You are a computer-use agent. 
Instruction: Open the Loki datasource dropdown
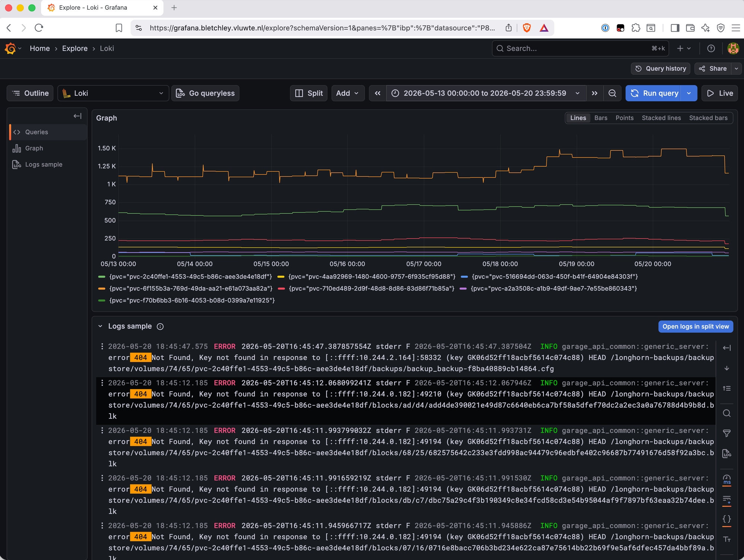(113, 93)
